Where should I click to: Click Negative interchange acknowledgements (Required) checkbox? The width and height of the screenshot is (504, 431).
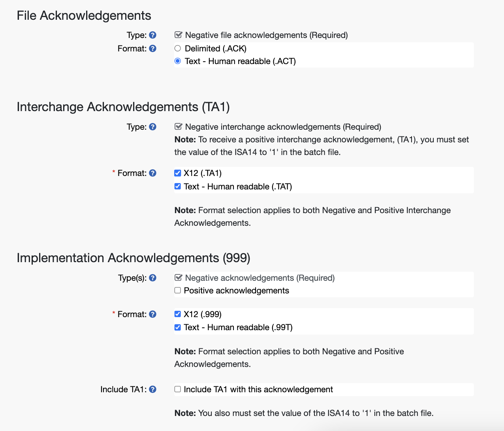(x=179, y=127)
